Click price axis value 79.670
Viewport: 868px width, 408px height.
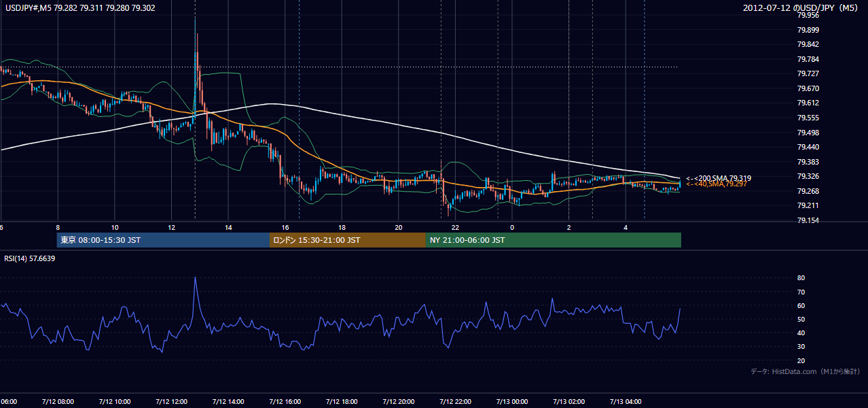(x=808, y=88)
